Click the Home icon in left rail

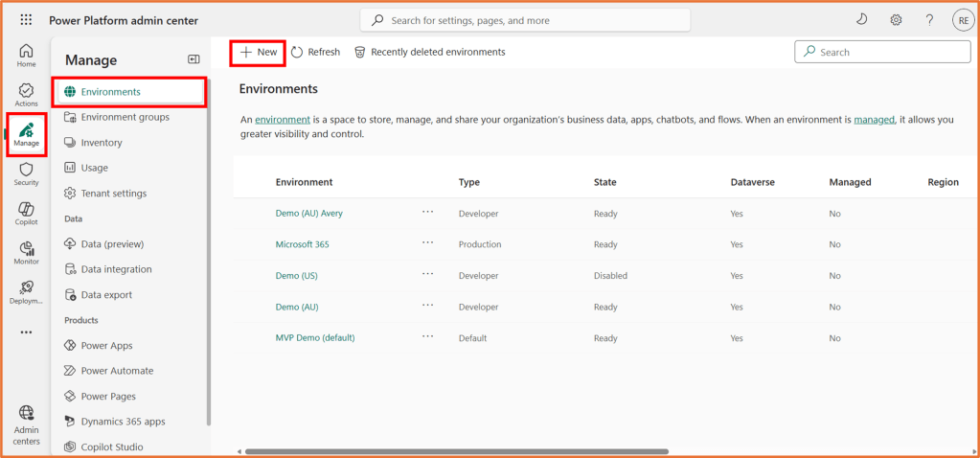click(26, 56)
